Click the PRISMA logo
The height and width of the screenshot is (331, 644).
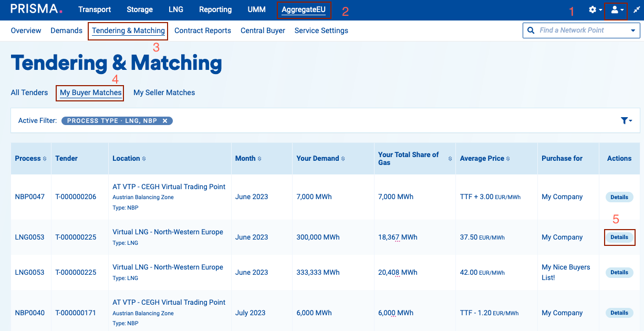36,9
